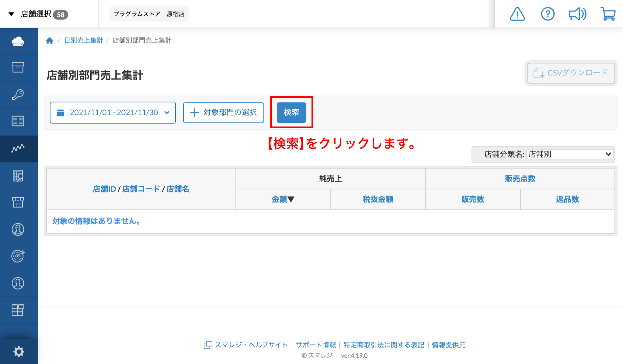The height and width of the screenshot is (364, 623).
Task: Click the storefront sidebar icon
Action: point(18,202)
